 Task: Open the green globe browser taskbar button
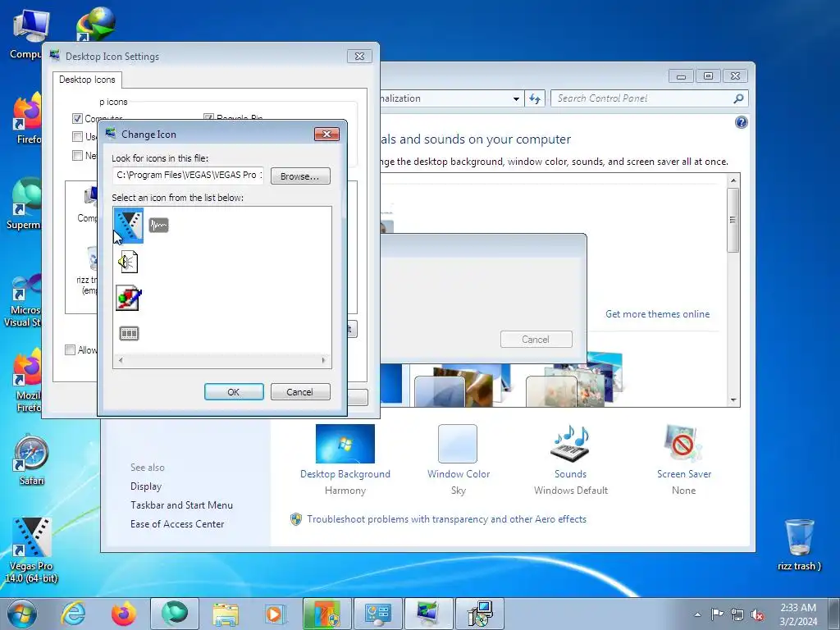click(175, 614)
